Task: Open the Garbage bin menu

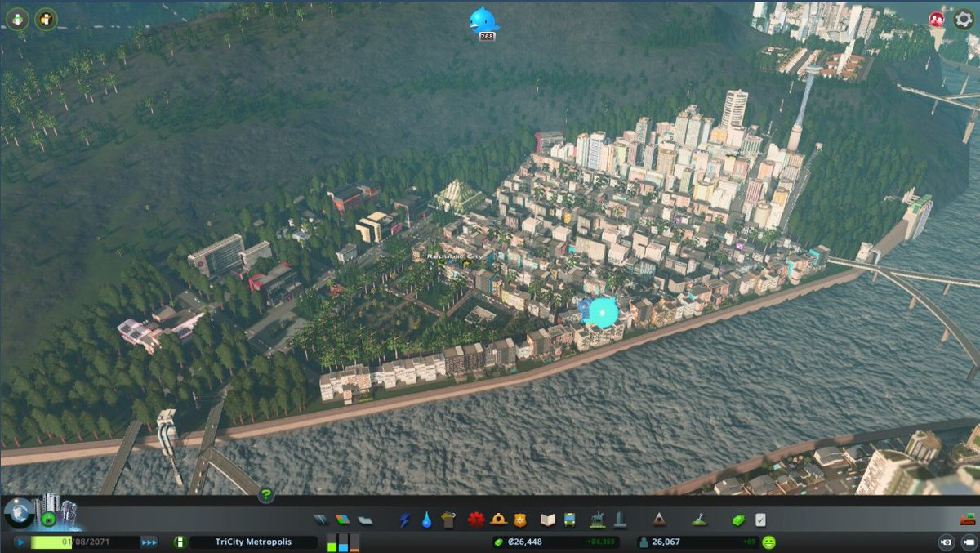Action: pos(448,520)
